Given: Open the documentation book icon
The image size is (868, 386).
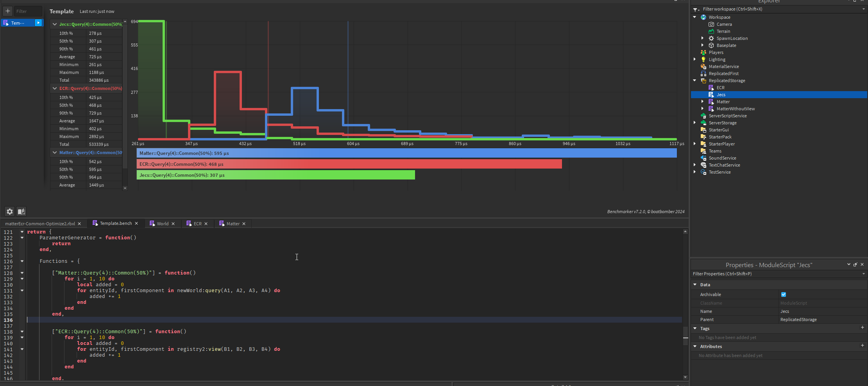Looking at the screenshot, I should click(21, 212).
